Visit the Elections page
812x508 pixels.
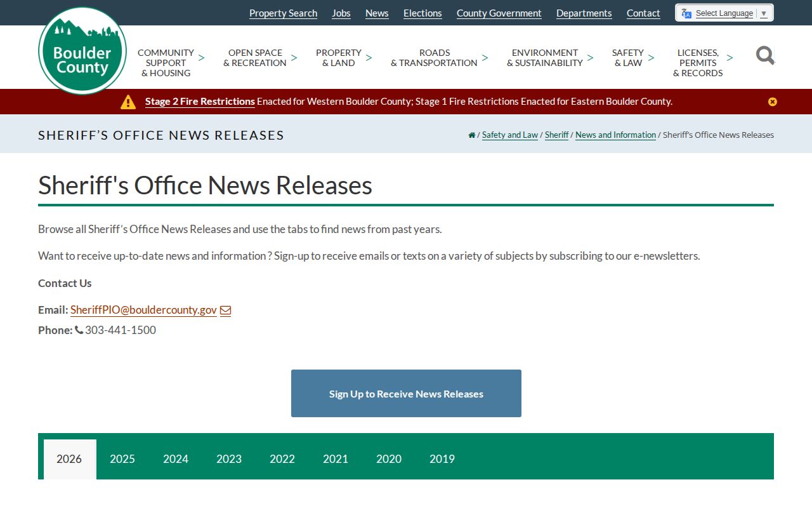[x=422, y=13]
